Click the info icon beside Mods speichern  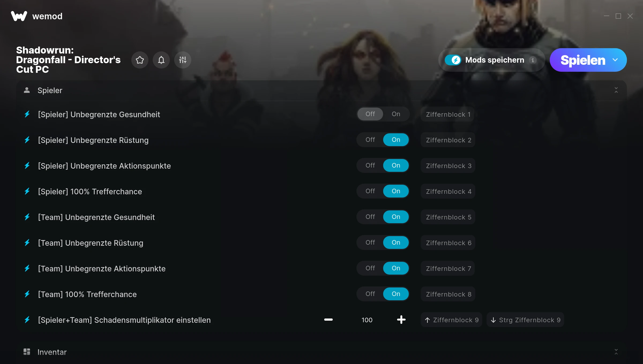[533, 60]
